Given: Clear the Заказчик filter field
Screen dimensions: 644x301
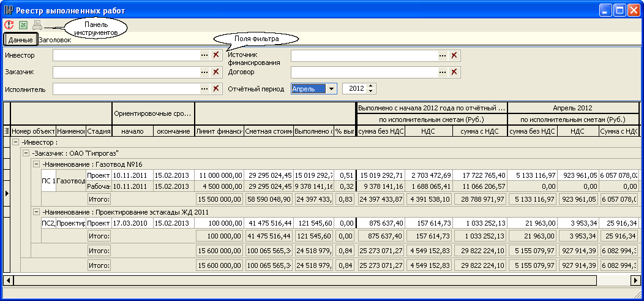Looking at the screenshot, I should (215, 72).
